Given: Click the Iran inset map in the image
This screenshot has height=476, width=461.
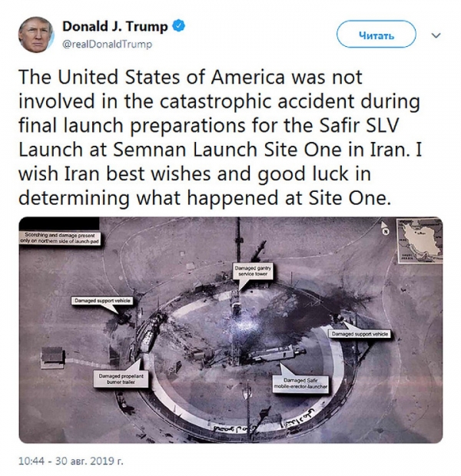Looking at the screenshot, I should (420, 240).
